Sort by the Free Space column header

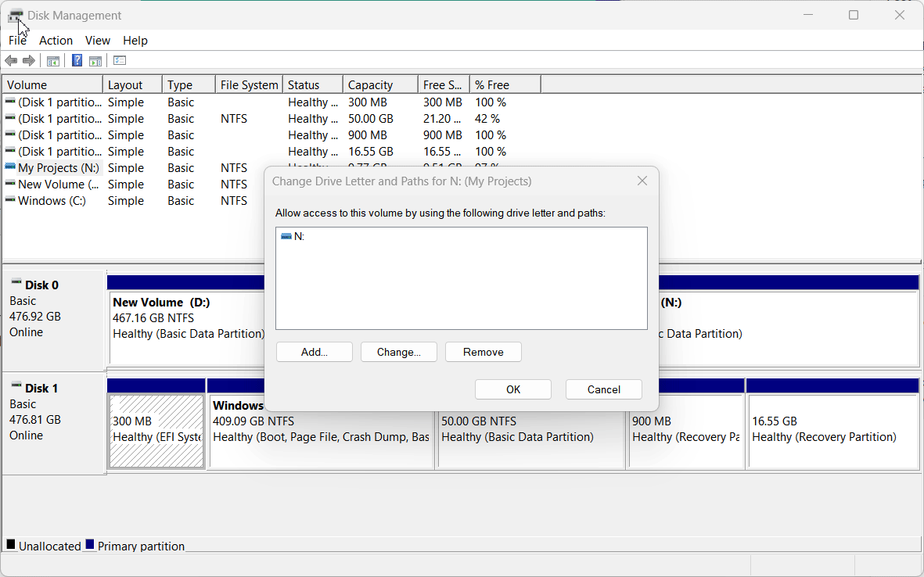[444, 84]
